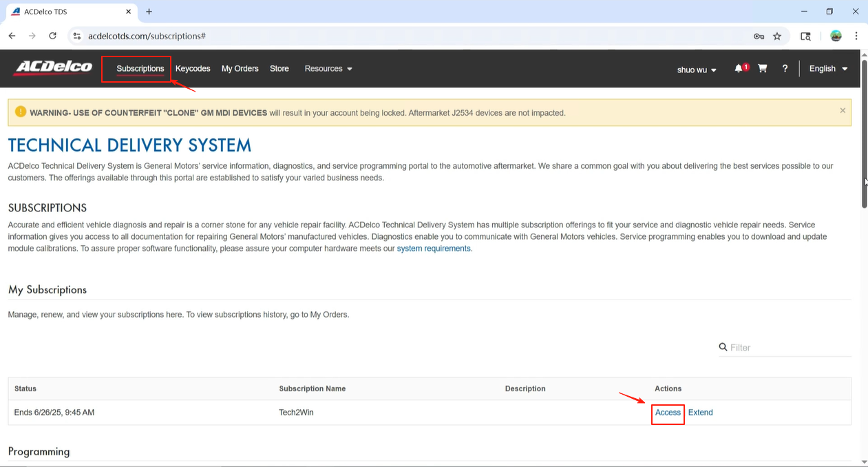This screenshot has width=868, height=467.
Task: Reload the page in the browser
Action: click(52, 36)
